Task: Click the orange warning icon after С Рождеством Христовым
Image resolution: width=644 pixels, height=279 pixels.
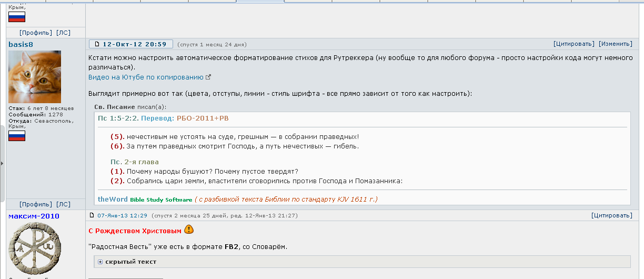Action: 189,230
